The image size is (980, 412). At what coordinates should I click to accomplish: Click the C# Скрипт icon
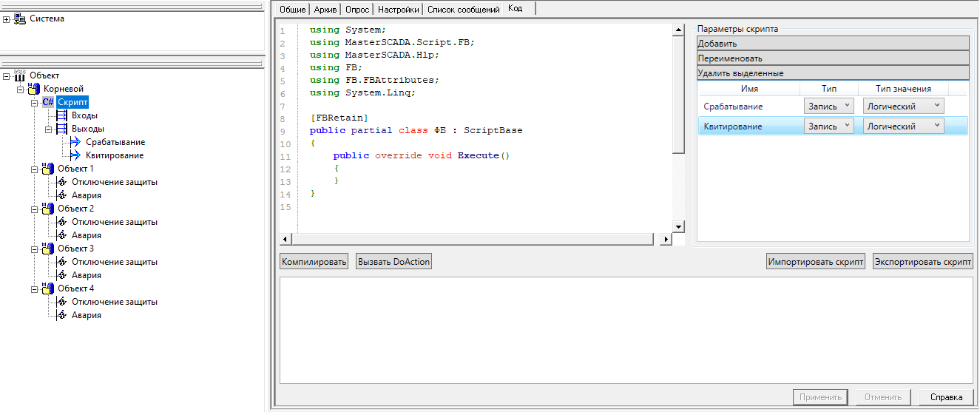(48, 102)
